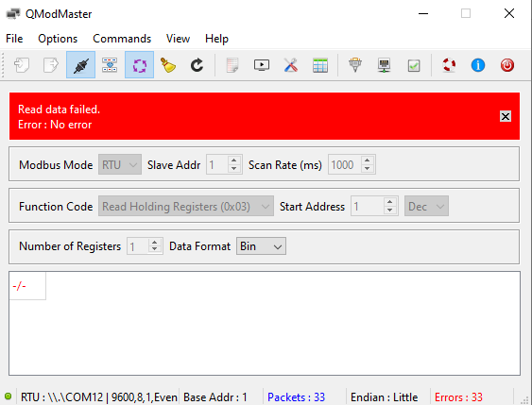
Task: Decrease the Number of Registers value
Action: pyautogui.click(x=155, y=250)
